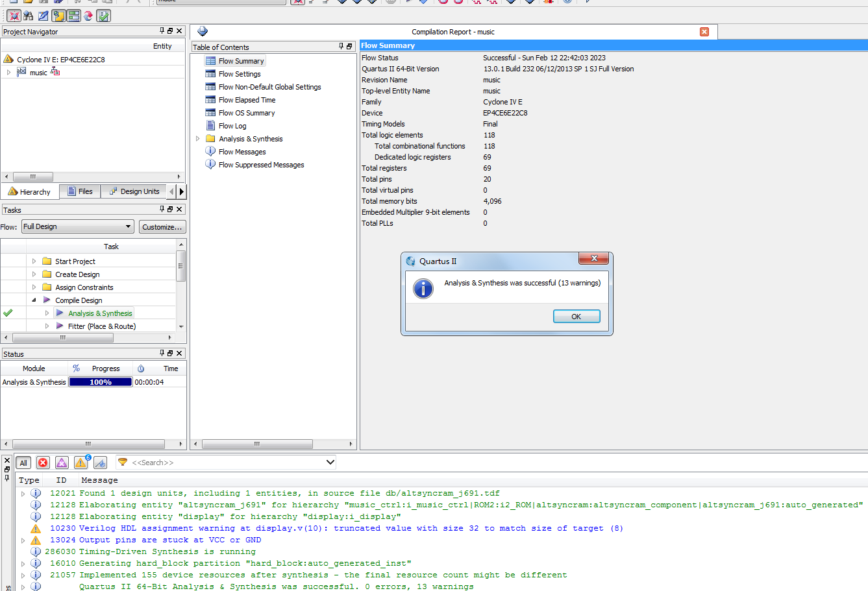This screenshot has height=591, width=868.
Task: Close the Compilation Report tab with red X
Action: (704, 32)
